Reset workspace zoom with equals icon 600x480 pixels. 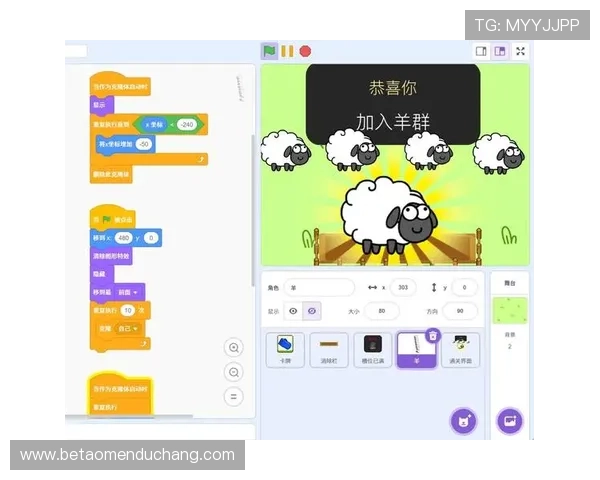[234, 397]
